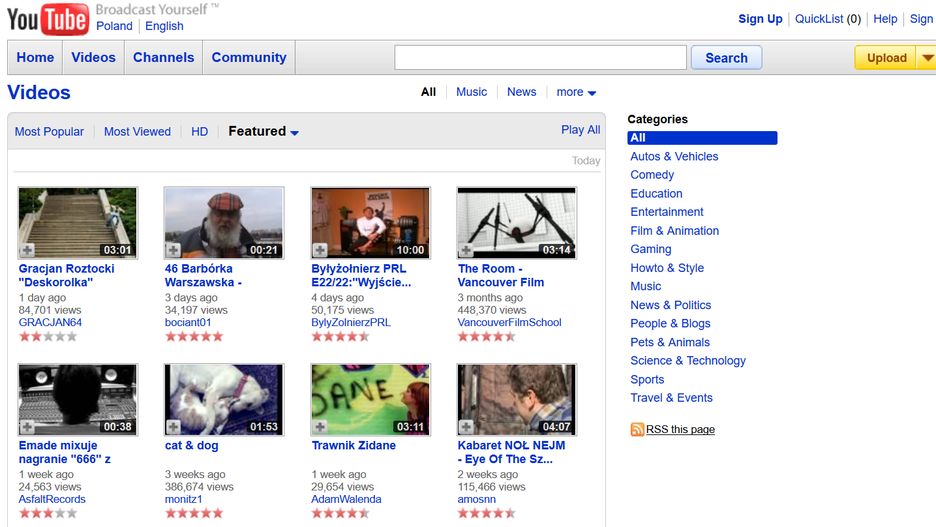
Task: Select Most Popular sorting
Action: 50,131
